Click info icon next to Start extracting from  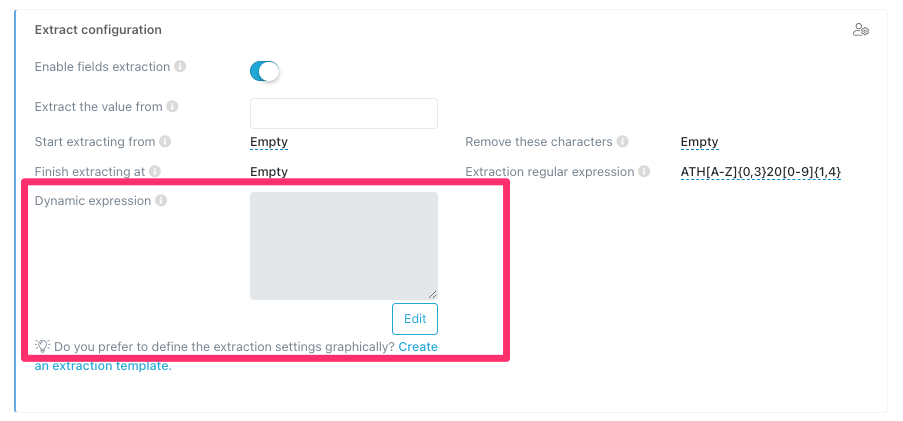pyautogui.click(x=165, y=142)
